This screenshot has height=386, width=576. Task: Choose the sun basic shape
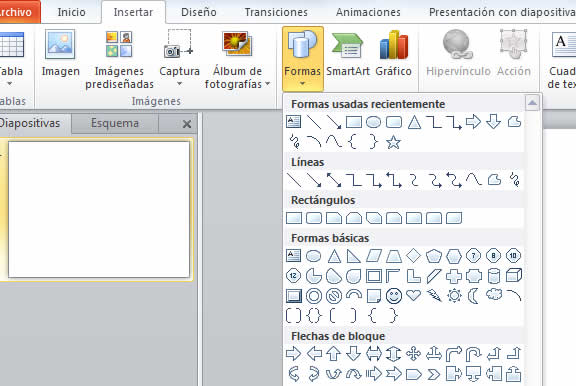(454, 296)
